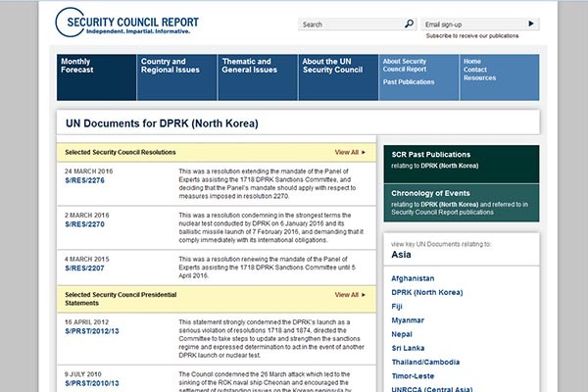This screenshot has width=588, height=392.
Task: Open document S/PRST/2010/13
Action: click(92, 383)
